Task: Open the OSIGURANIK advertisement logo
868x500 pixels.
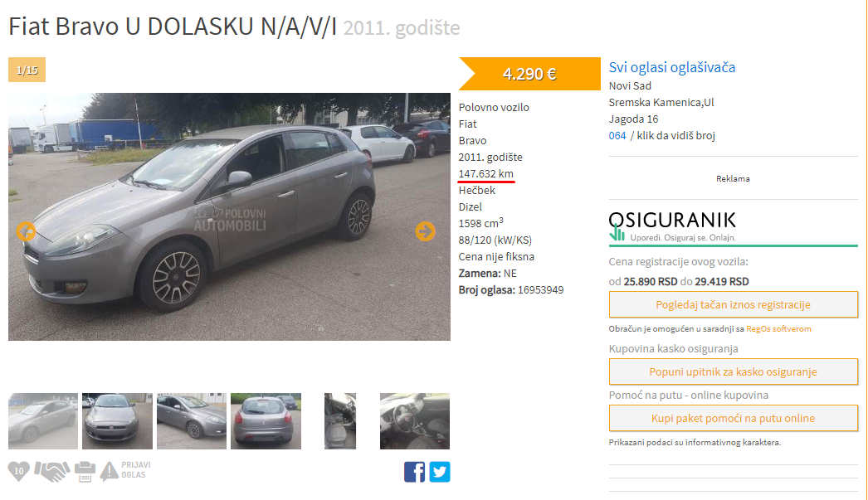Action: (x=672, y=226)
